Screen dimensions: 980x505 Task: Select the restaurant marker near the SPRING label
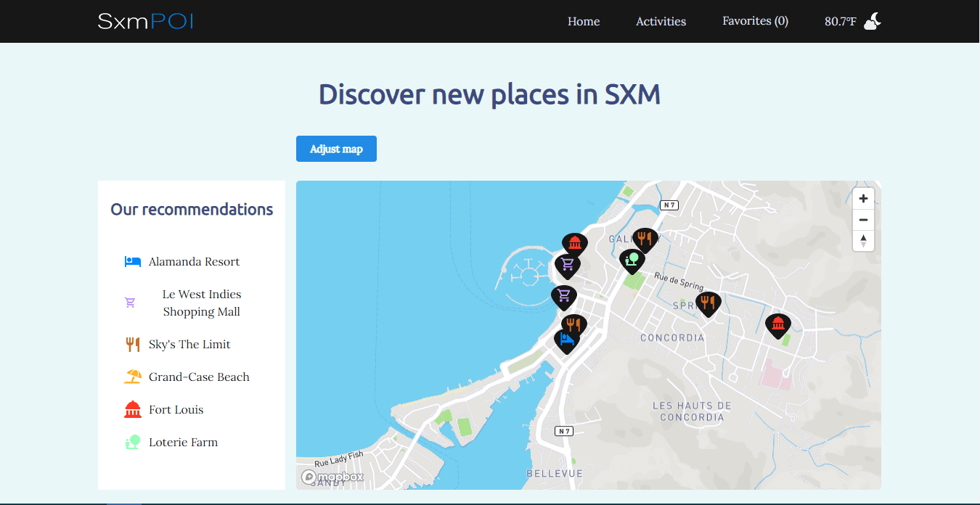click(708, 303)
